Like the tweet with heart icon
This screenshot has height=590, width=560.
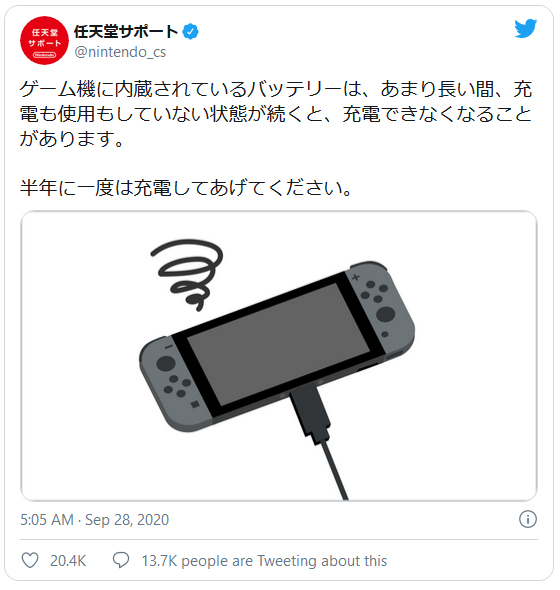[30, 560]
